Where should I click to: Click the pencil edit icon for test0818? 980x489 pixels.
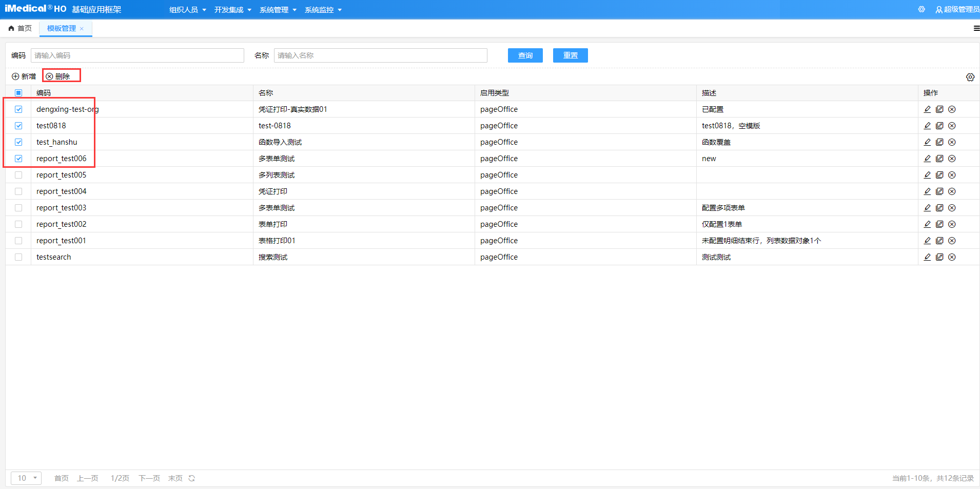[x=927, y=126]
